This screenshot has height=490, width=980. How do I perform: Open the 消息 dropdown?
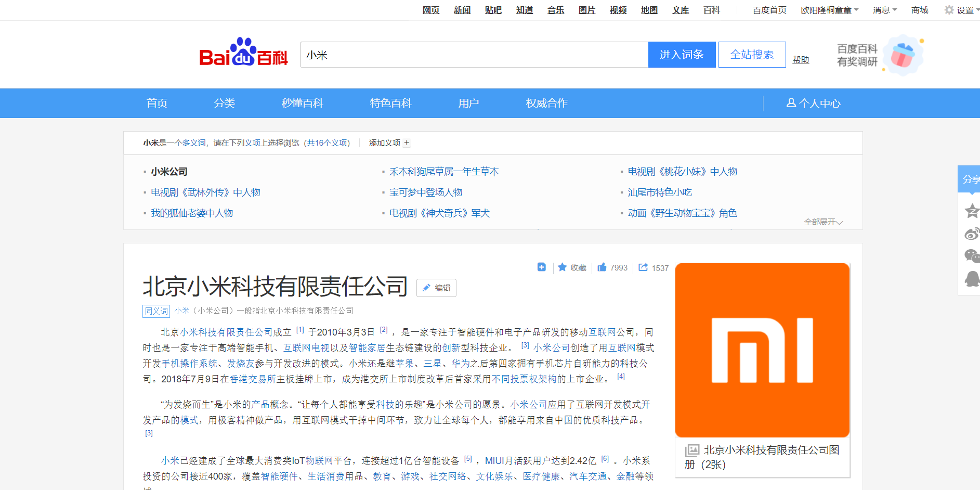coord(885,10)
